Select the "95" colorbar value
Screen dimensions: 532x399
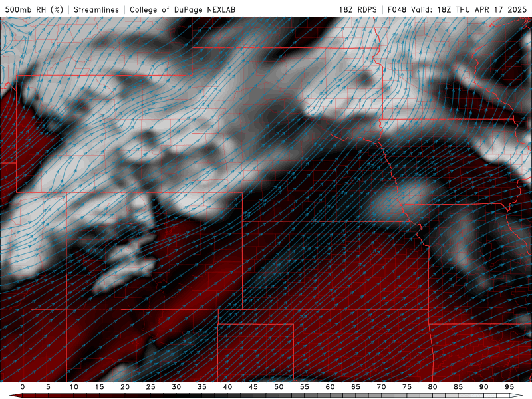[509, 387]
